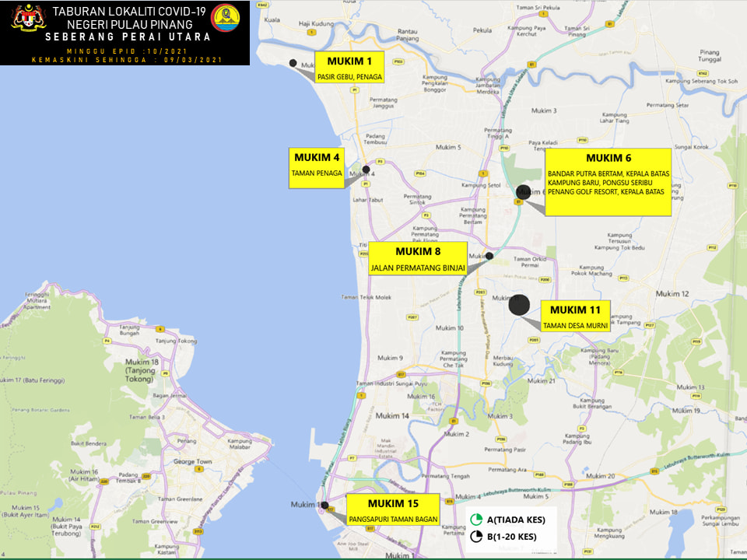The height and width of the screenshot is (560, 747).
Task: Click the 'Mukim 12' map label
Action: 672,294
